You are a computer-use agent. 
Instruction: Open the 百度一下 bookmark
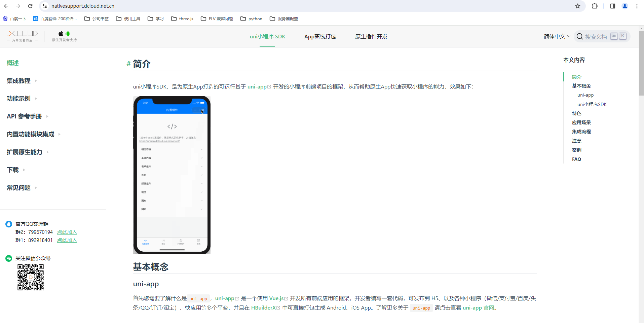[x=14, y=19]
